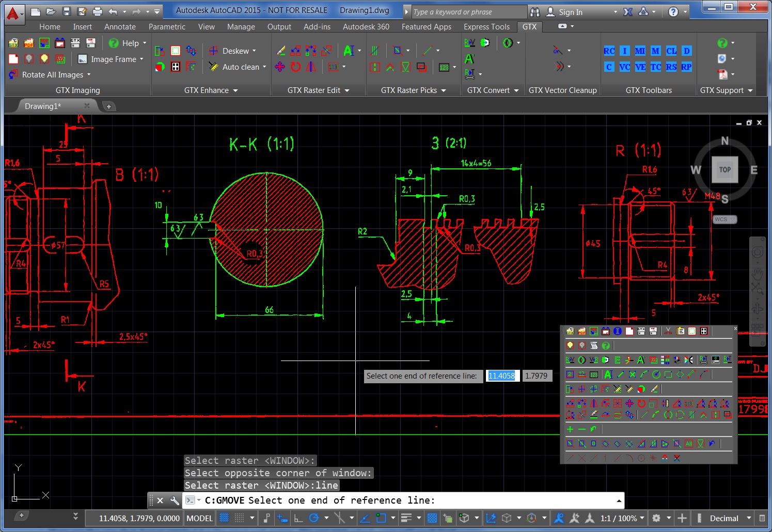Screen dimensions: 772x532
Task: Click the TOP face of ViewCube
Action: [725, 169]
